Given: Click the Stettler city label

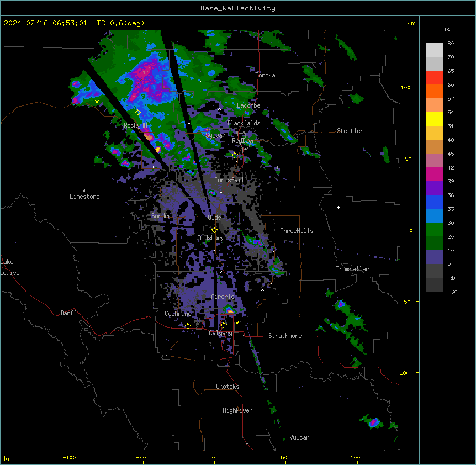Looking at the screenshot, I should 350,131.
